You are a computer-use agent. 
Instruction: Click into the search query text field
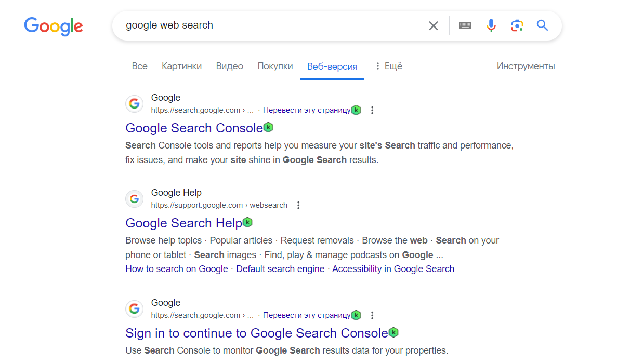(x=270, y=25)
